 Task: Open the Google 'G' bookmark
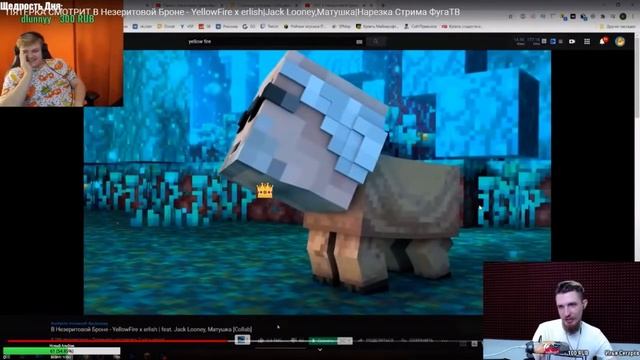point(248,27)
